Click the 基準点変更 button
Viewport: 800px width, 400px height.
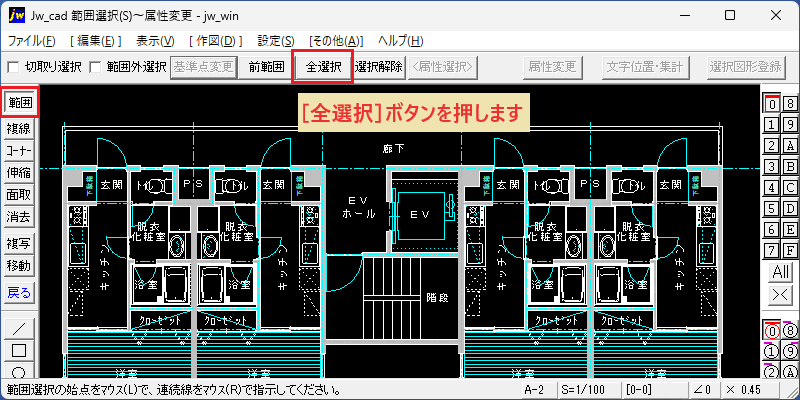click(204, 67)
